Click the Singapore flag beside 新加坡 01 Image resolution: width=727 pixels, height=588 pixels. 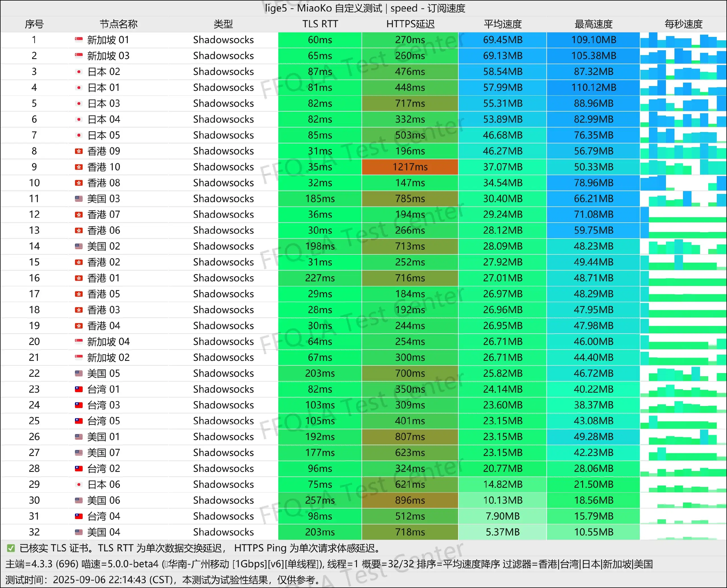(x=79, y=40)
